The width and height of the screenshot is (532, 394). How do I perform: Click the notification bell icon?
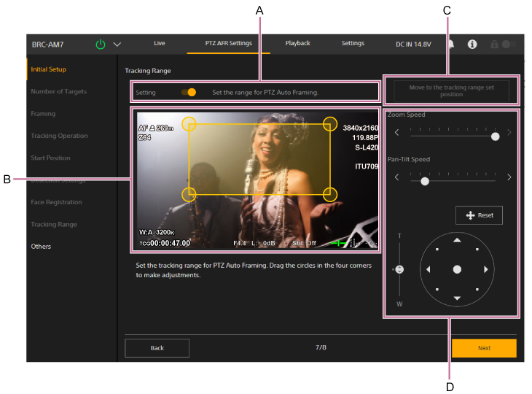pyautogui.click(x=451, y=45)
